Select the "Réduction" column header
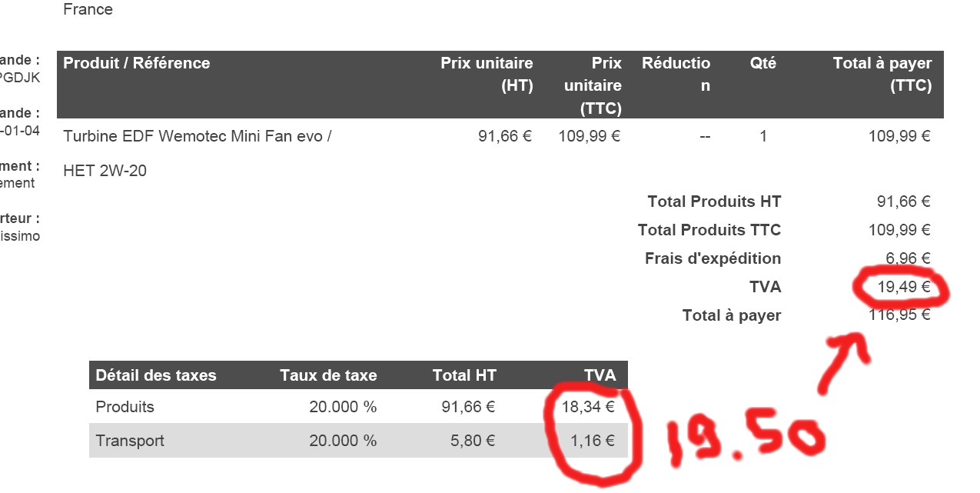The height and width of the screenshot is (493, 980). [676, 74]
